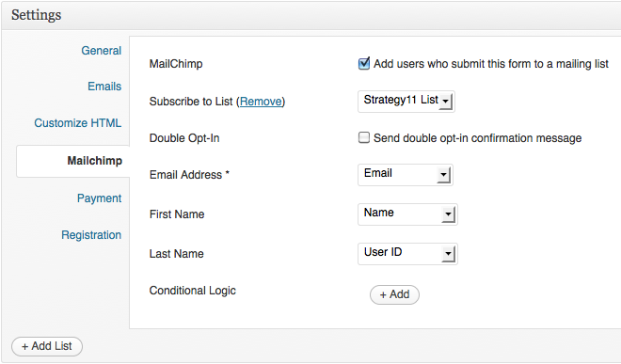Enable Send double opt-in confirmation checkbox
The width and height of the screenshot is (621, 364).
click(363, 137)
